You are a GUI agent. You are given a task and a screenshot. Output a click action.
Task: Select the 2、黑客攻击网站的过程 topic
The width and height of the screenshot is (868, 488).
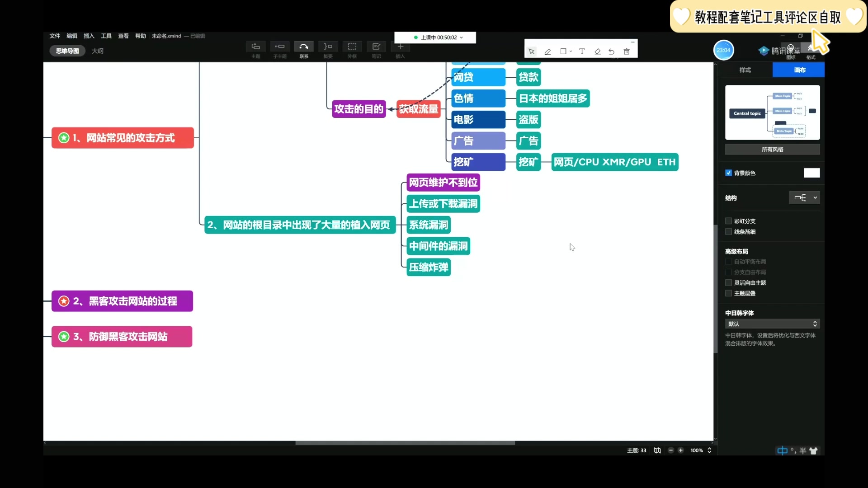[122, 301]
